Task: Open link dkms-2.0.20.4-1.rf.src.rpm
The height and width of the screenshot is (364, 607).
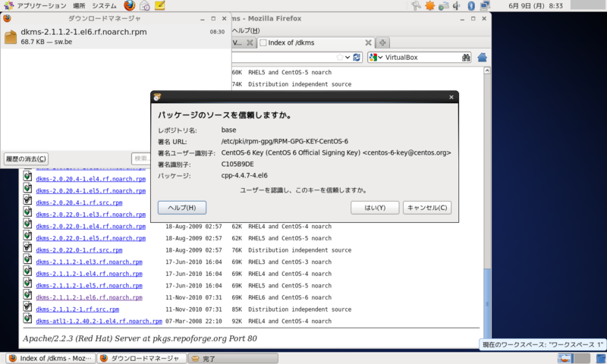Action: [79, 202]
